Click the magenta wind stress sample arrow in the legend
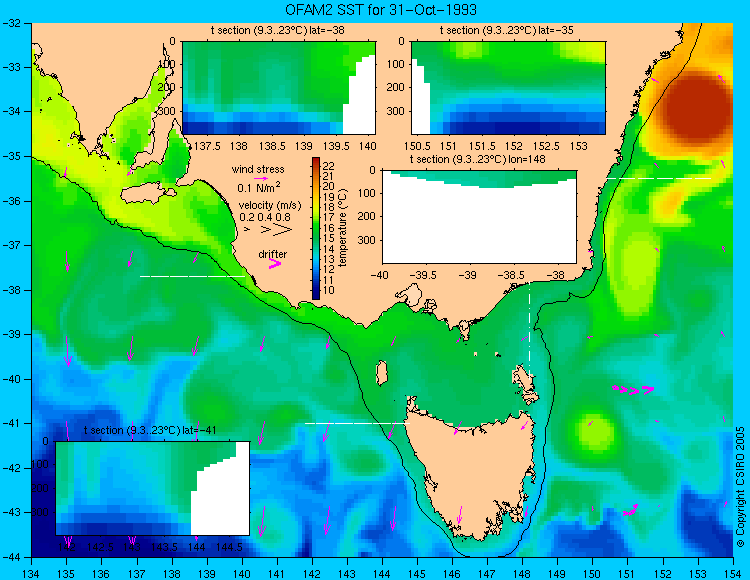 [261, 178]
